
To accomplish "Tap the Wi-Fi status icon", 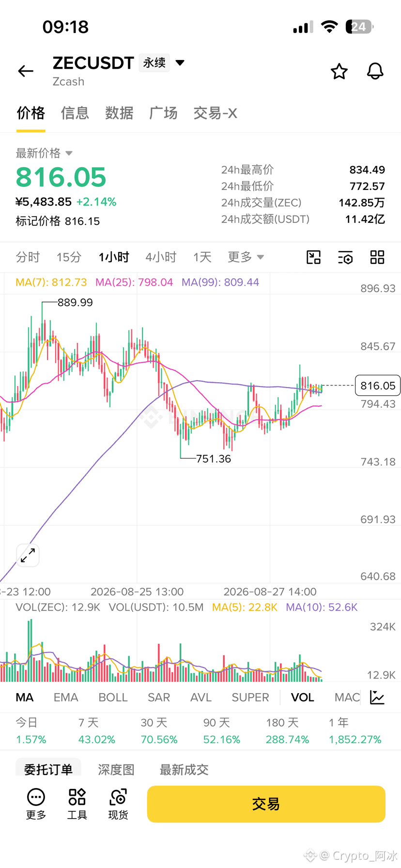I will click(x=329, y=27).
